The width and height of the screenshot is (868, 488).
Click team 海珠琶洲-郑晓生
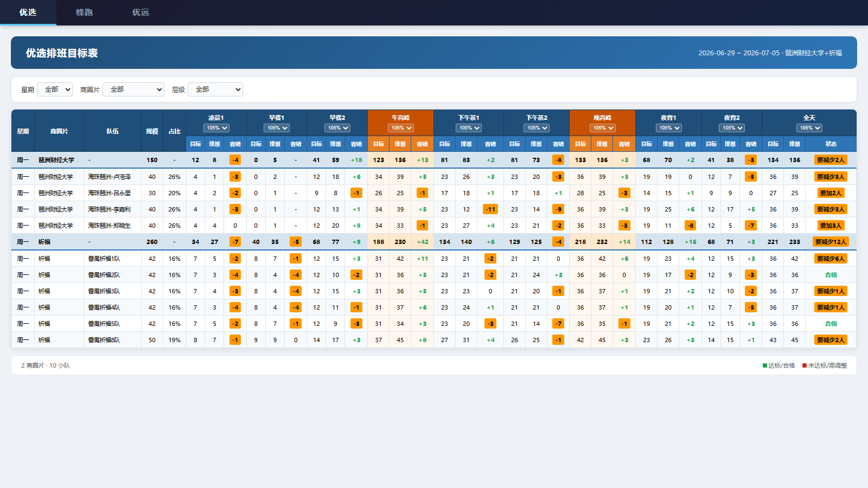point(110,226)
